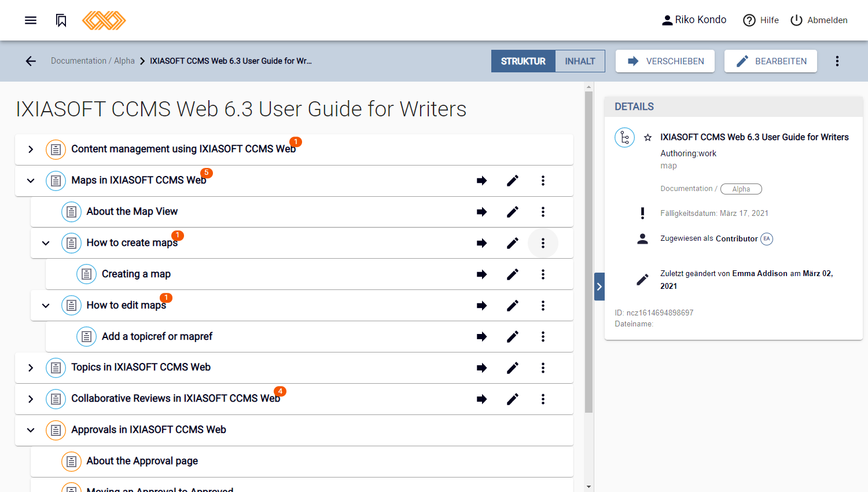This screenshot has width=868, height=492.
Task: Select the About the Approval page topic
Action: (x=142, y=461)
